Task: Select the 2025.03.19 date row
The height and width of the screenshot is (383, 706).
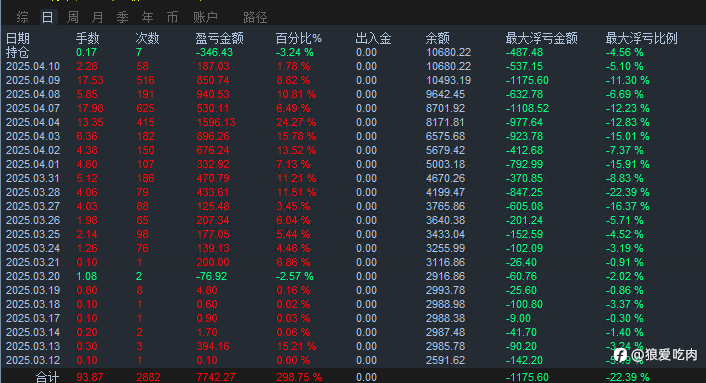Action: [33, 290]
